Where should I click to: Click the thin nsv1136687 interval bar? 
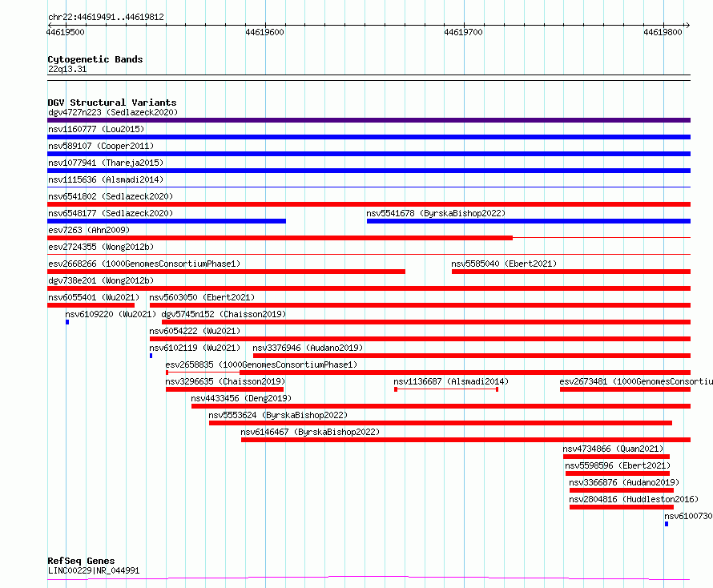446,389
